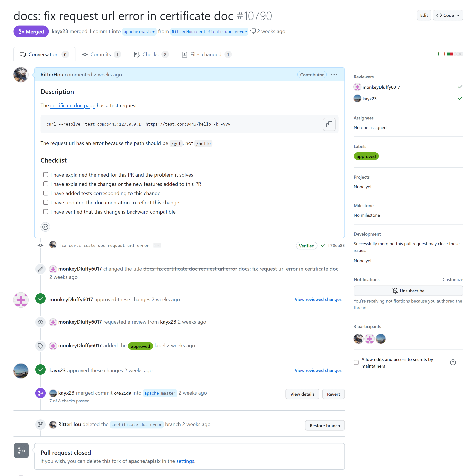Screen dimensions: 470x476
Task: Open the comment options three-dot menu
Action: (334, 75)
